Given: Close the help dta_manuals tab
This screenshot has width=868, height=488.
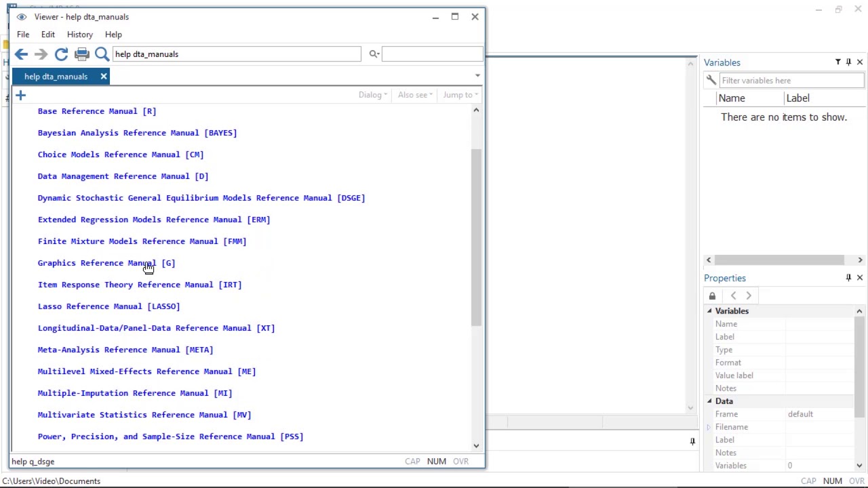Looking at the screenshot, I should point(104,77).
